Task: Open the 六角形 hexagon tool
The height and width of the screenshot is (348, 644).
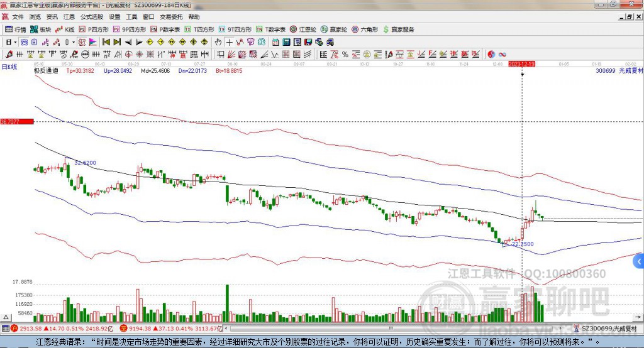Action: tap(365, 30)
